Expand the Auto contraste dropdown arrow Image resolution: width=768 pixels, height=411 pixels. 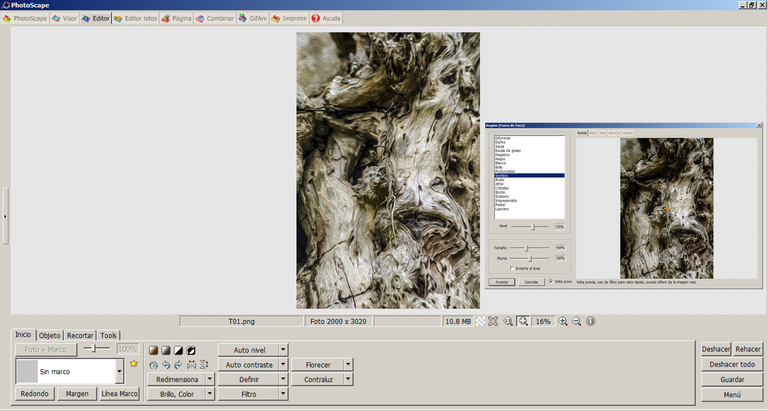[283, 364]
